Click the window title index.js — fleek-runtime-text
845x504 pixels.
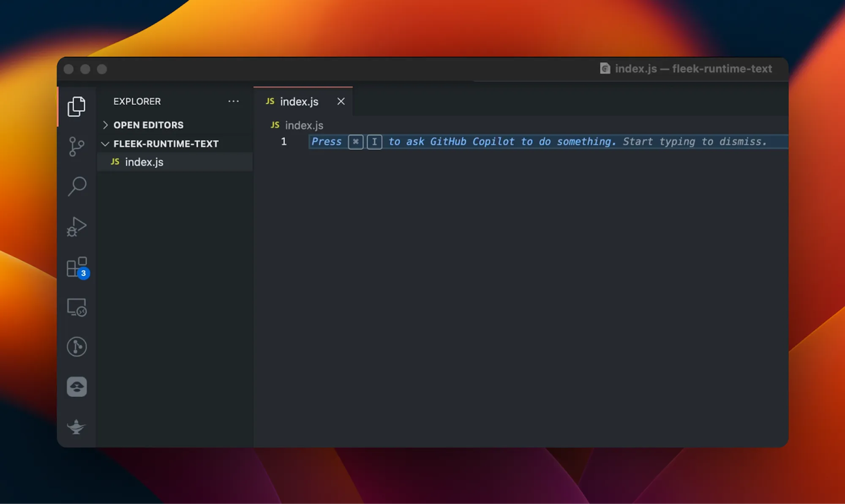(693, 68)
